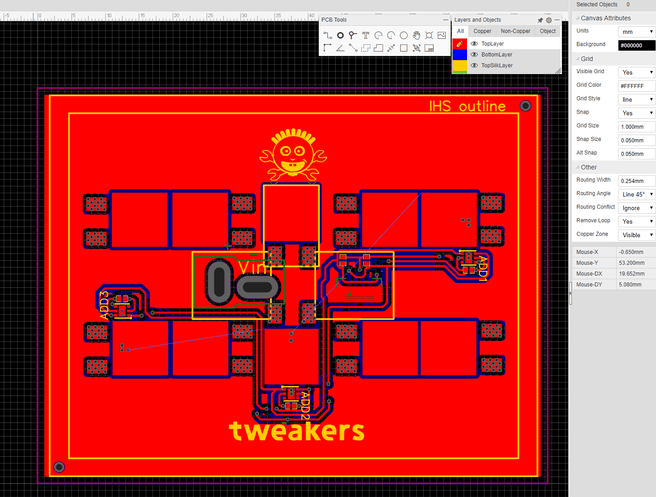Click the ADD3 component label
Viewport: 656px width, 497px height.
(104, 305)
